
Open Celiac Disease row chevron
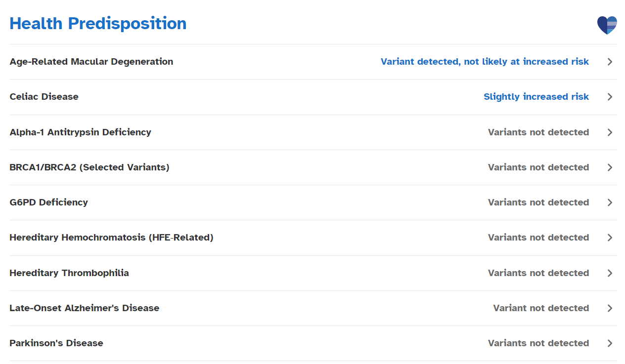point(610,97)
